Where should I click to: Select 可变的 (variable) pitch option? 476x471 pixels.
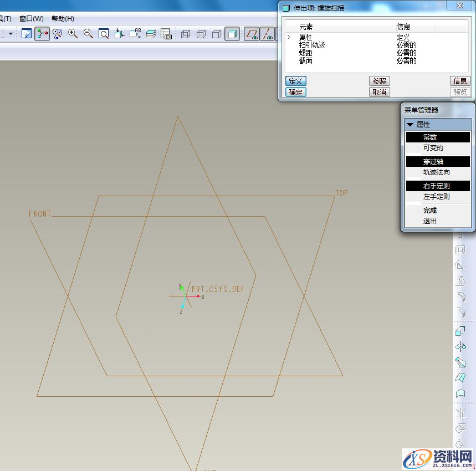point(433,148)
